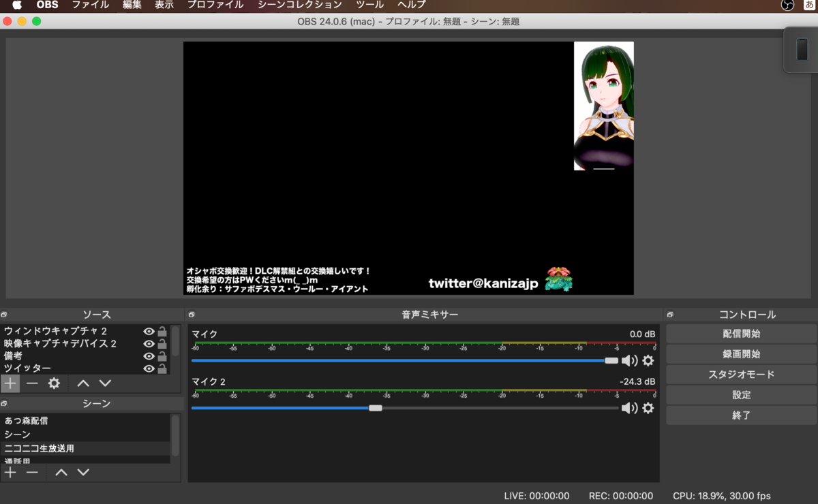Move source up with arrow
The height and width of the screenshot is (504, 818).
tap(83, 383)
